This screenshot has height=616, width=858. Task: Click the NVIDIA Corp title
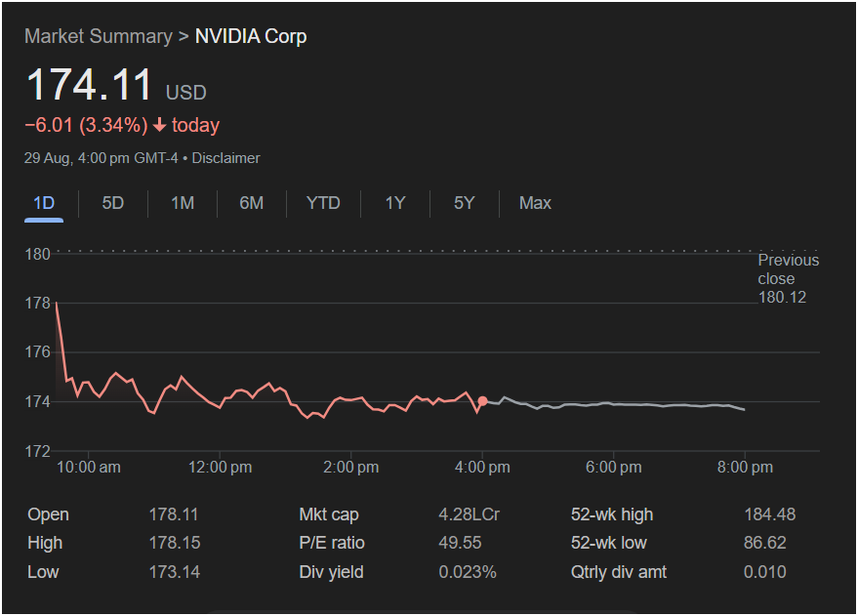coord(251,36)
